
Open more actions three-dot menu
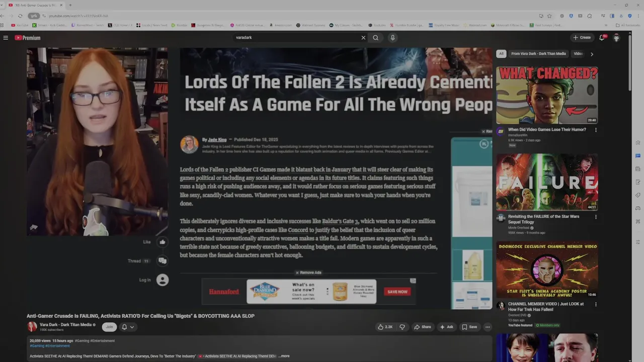click(488, 327)
